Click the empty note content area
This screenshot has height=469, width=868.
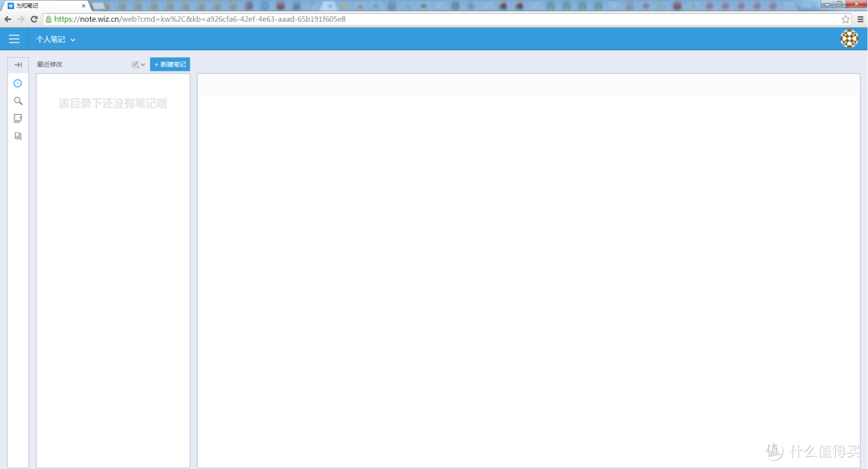click(x=529, y=270)
